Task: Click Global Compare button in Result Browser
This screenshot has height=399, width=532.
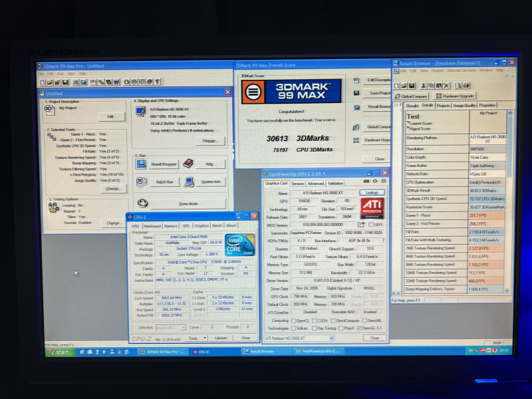Action: click(x=411, y=96)
